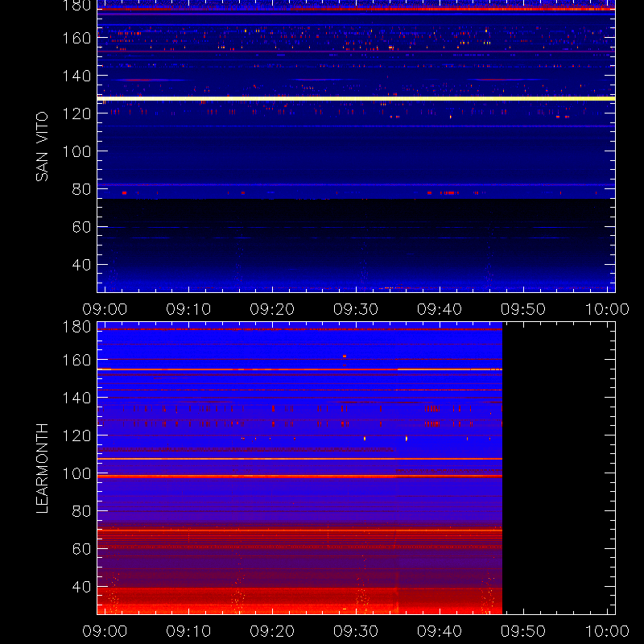Select the 160 frequency label on San Vito axis
644x644 pixels.
[x=76, y=38]
